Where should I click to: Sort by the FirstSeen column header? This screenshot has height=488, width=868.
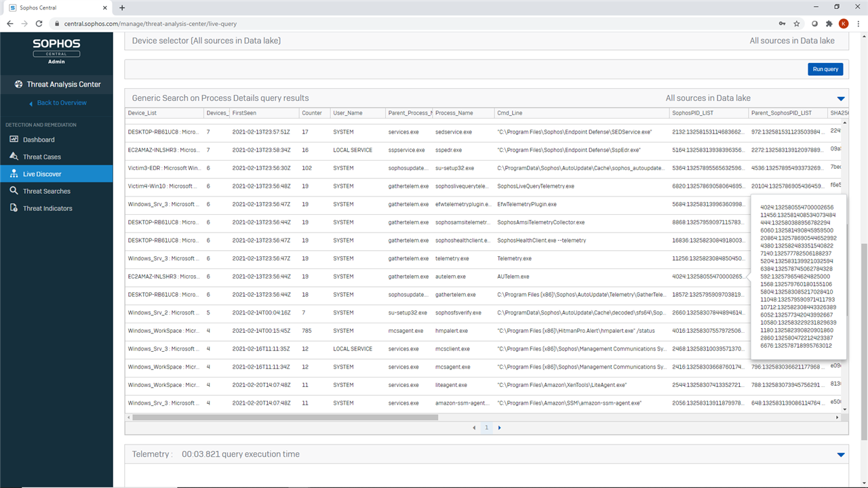tap(264, 113)
